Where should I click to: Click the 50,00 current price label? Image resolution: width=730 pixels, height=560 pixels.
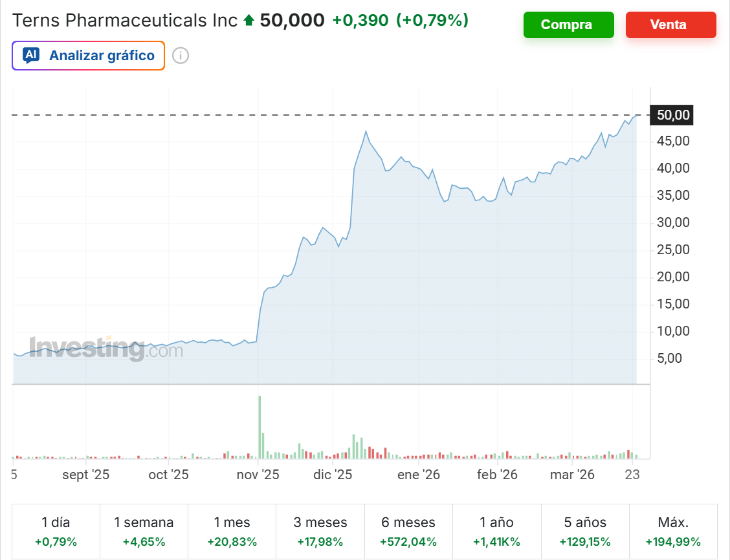point(674,116)
